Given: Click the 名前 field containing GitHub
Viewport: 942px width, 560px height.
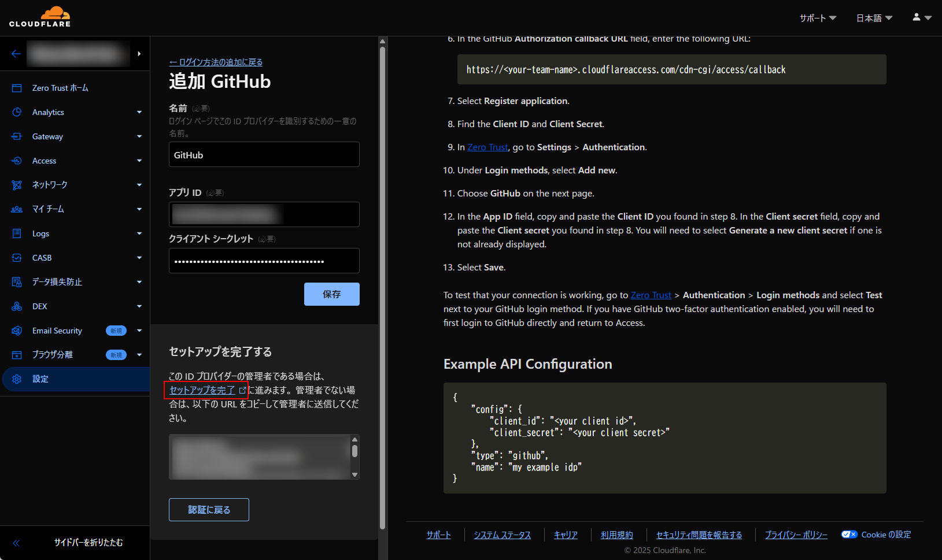Looking at the screenshot, I should pyautogui.click(x=264, y=155).
